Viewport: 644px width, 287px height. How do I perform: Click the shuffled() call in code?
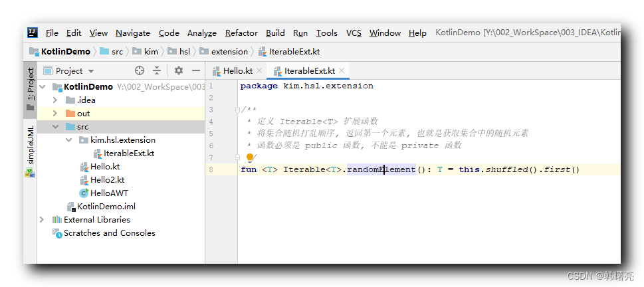pos(512,169)
